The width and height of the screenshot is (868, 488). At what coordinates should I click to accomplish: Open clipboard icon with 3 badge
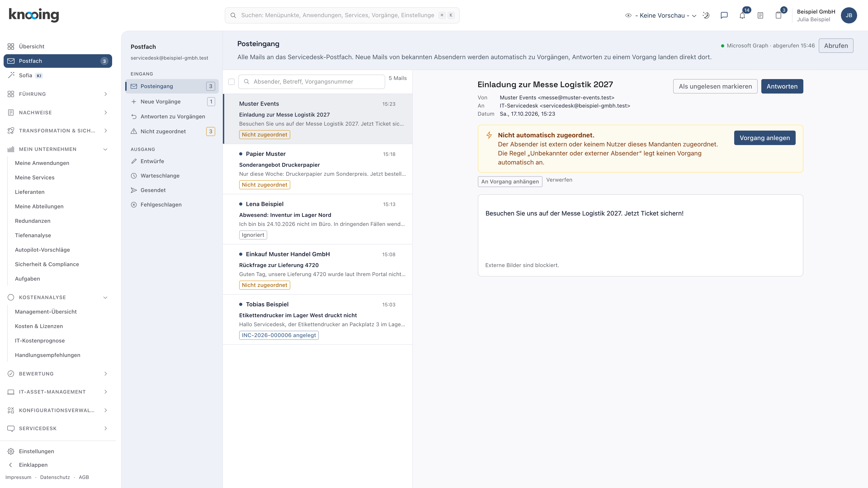click(778, 16)
